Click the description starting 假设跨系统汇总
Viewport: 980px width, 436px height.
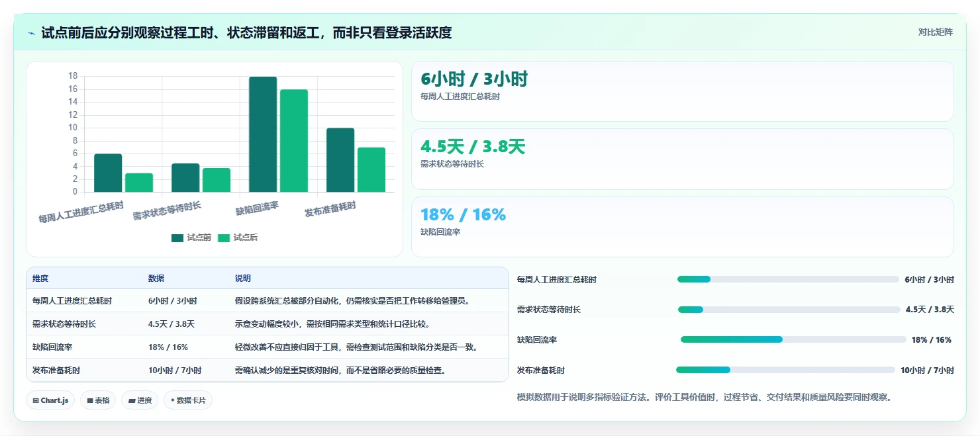point(353,300)
